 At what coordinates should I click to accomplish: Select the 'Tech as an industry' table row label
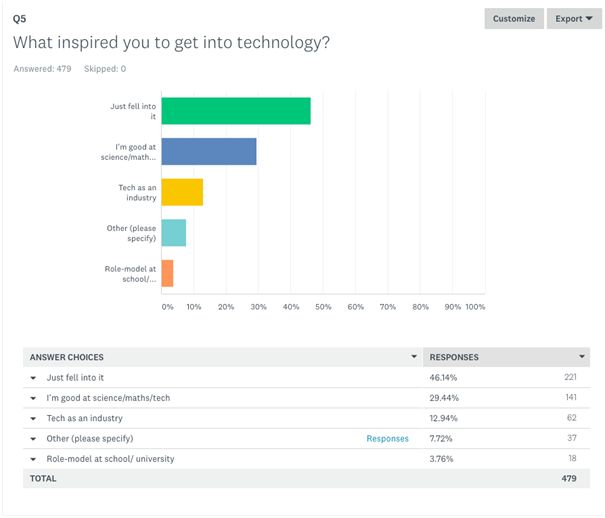click(x=85, y=418)
